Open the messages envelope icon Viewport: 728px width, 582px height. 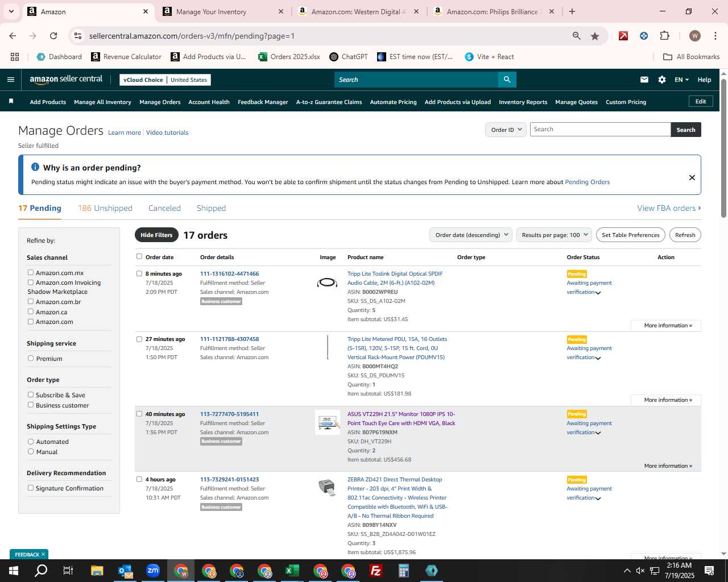tap(644, 80)
